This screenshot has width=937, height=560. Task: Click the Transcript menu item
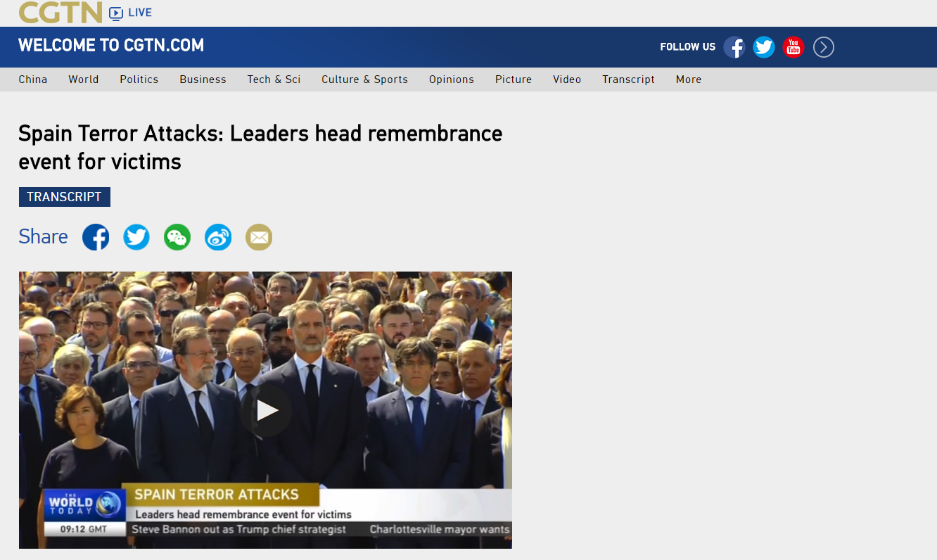[x=628, y=79]
